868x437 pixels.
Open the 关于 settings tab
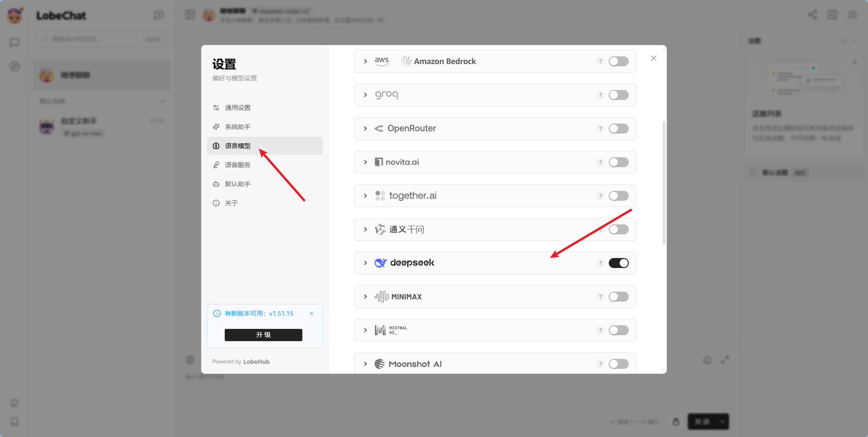tap(265, 203)
